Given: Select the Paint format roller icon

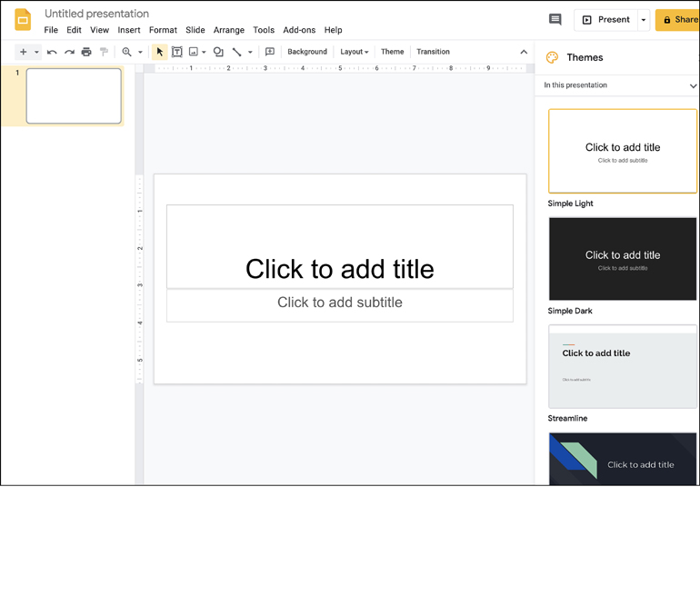Looking at the screenshot, I should (104, 52).
